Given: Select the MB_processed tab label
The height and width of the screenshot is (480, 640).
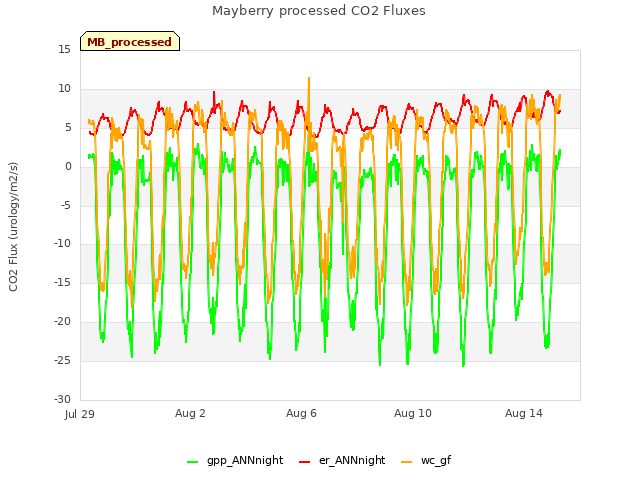Looking at the screenshot, I should pyautogui.click(x=129, y=42).
